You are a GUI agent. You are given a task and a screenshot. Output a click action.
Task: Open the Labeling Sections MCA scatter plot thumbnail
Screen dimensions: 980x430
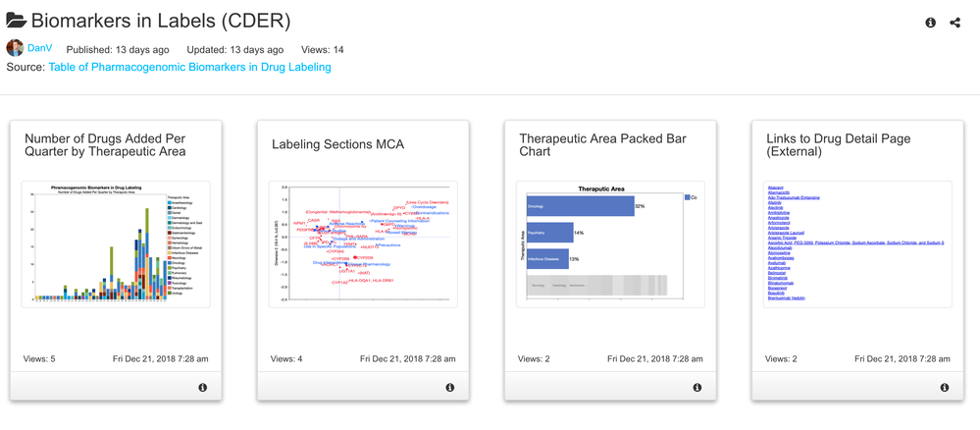tap(363, 243)
